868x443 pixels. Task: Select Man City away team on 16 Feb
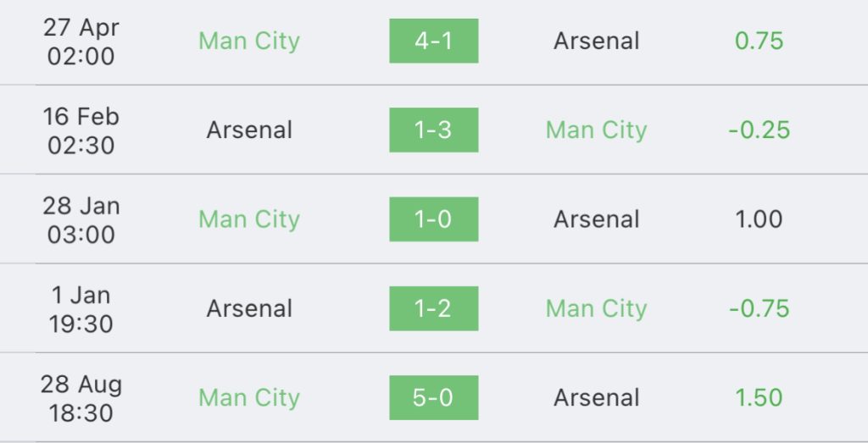[x=597, y=130]
